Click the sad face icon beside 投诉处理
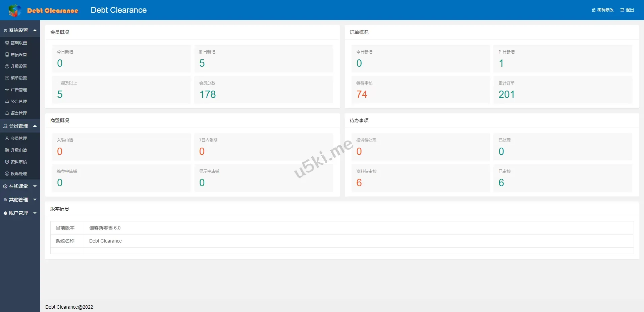The image size is (644, 312). [7, 174]
